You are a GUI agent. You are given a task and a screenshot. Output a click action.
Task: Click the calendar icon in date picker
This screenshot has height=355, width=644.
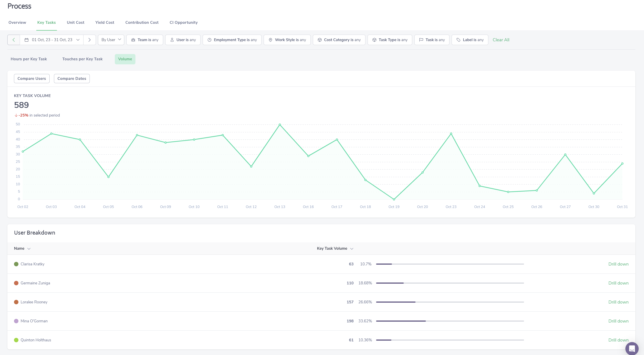coord(27,40)
